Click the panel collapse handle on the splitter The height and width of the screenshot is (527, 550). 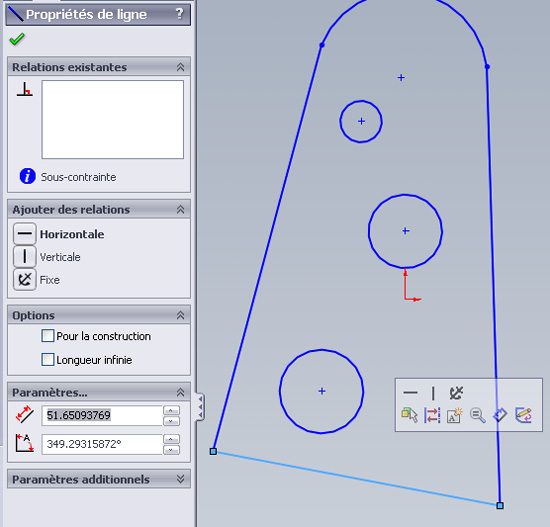[x=200, y=407]
